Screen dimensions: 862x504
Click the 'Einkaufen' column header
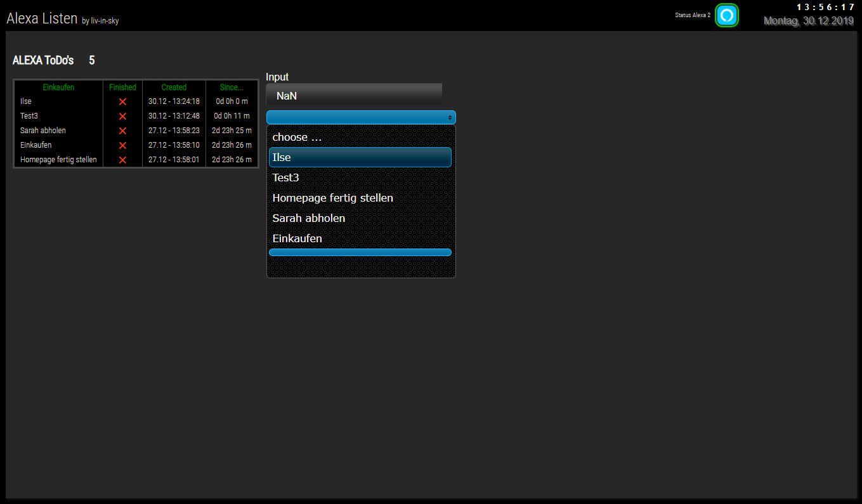[x=58, y=87]
